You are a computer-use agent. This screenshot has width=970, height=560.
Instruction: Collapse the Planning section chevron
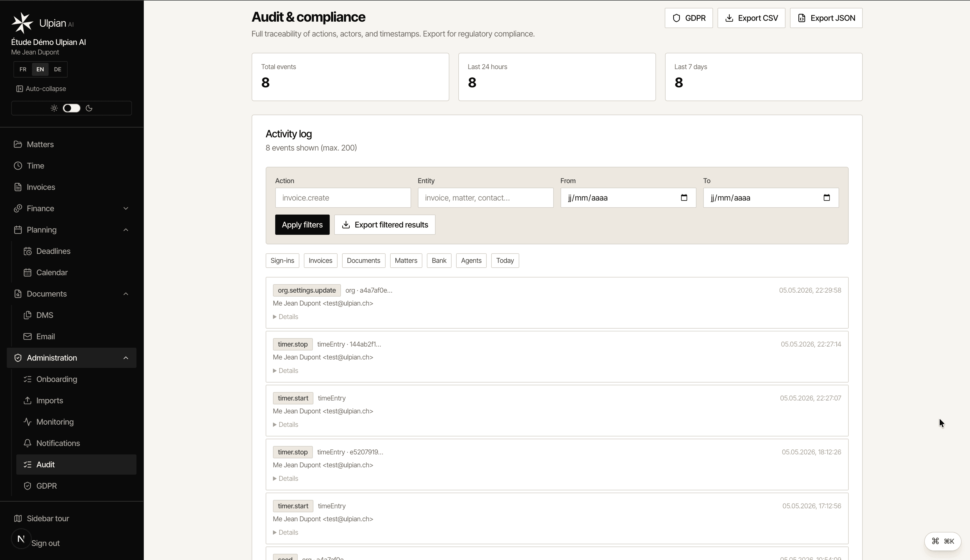point(126,230)
